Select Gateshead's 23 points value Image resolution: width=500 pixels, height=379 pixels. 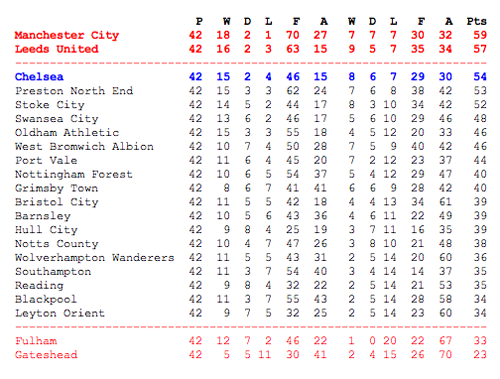click(x=480, y=355)
